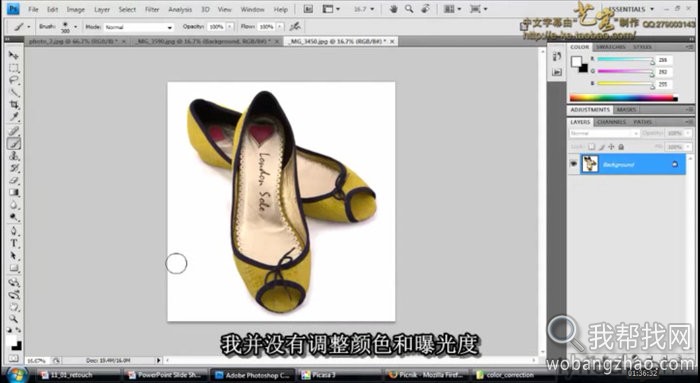
Task: Open the Analysis menu
Action: (180, 9)
